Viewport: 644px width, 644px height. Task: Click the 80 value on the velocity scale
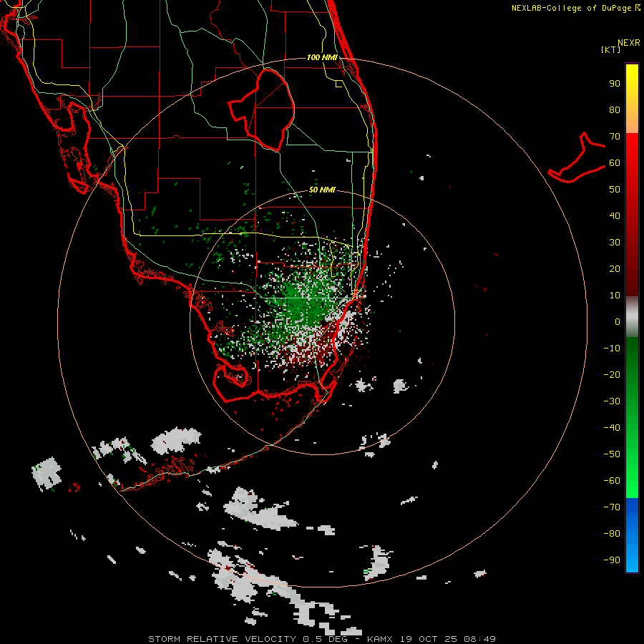(615, 110)
